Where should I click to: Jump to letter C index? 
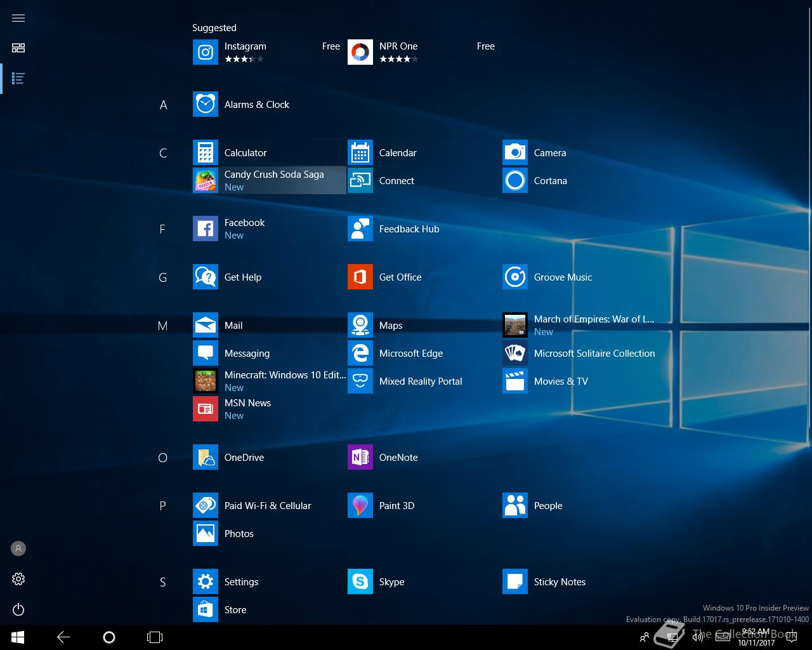(163, 153)
